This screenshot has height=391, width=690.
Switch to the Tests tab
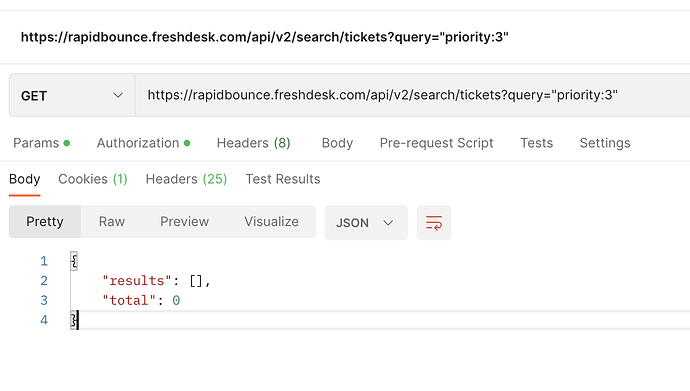click(x=536, y=143)
